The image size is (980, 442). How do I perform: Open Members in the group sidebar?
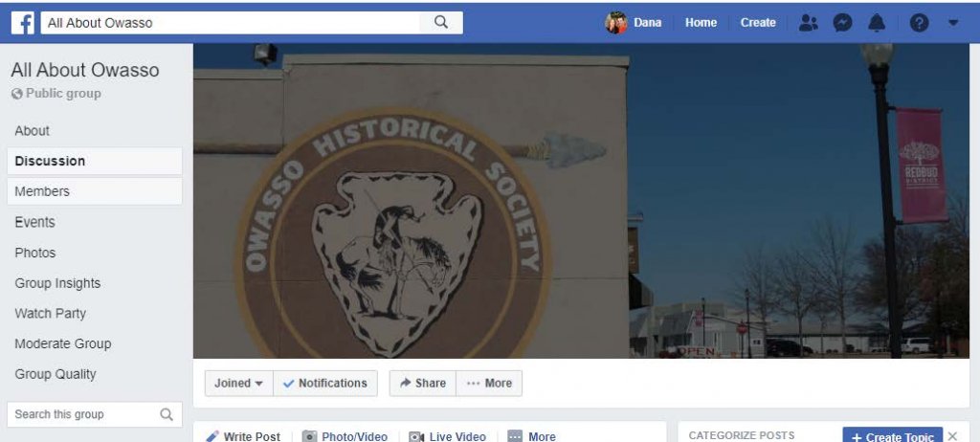pos(95,191)
